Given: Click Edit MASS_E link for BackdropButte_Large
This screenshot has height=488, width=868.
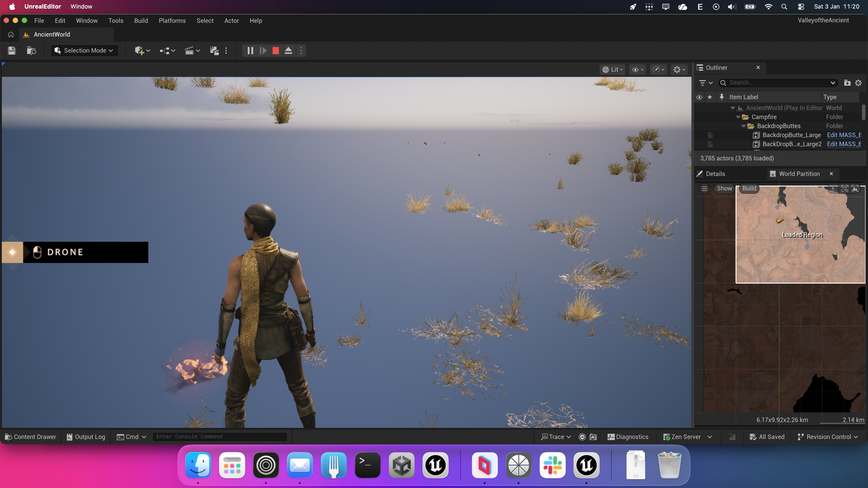Looking at the screenshot, I should point(843,135).
